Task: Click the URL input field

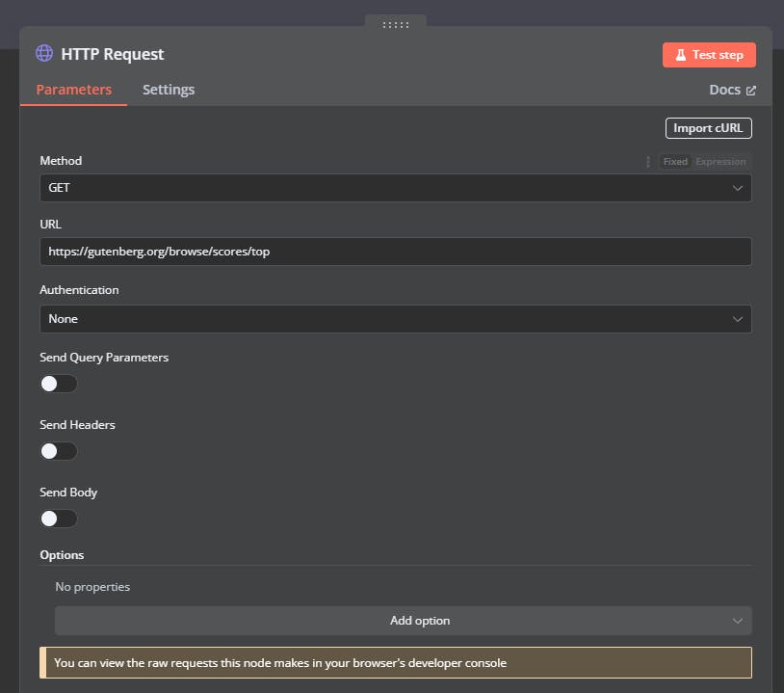Action: tap(396, 252)
